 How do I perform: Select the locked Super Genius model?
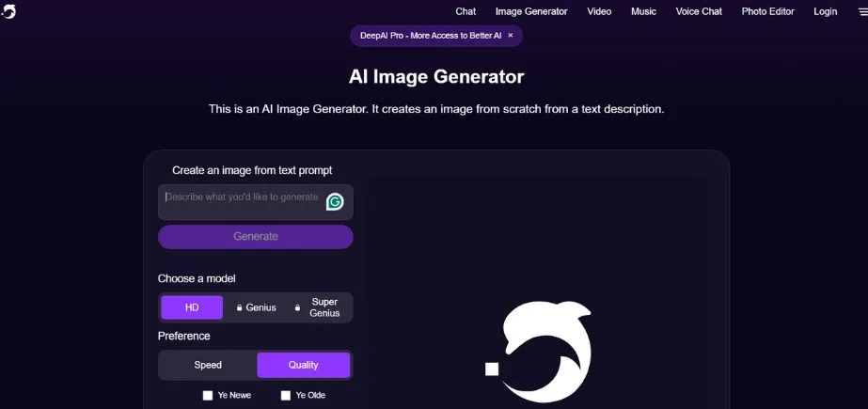[x=319, y=307]
